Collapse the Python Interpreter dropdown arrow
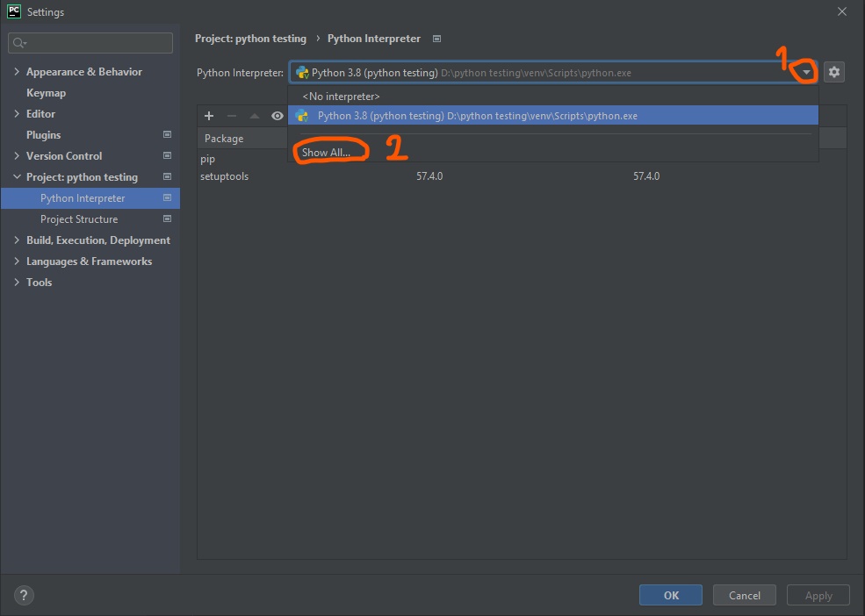Image resolution: width=865 pixels, height=616 pixels. [x=806, y=73]
